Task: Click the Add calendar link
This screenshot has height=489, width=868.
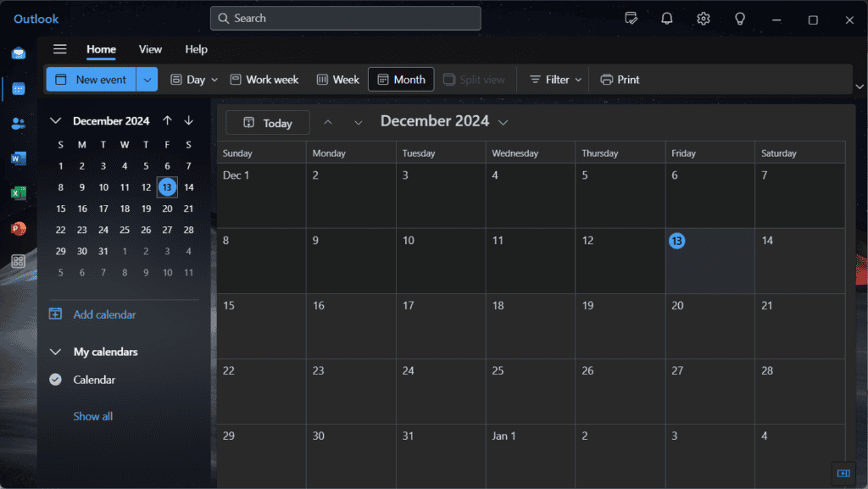Action: point(104,314)
